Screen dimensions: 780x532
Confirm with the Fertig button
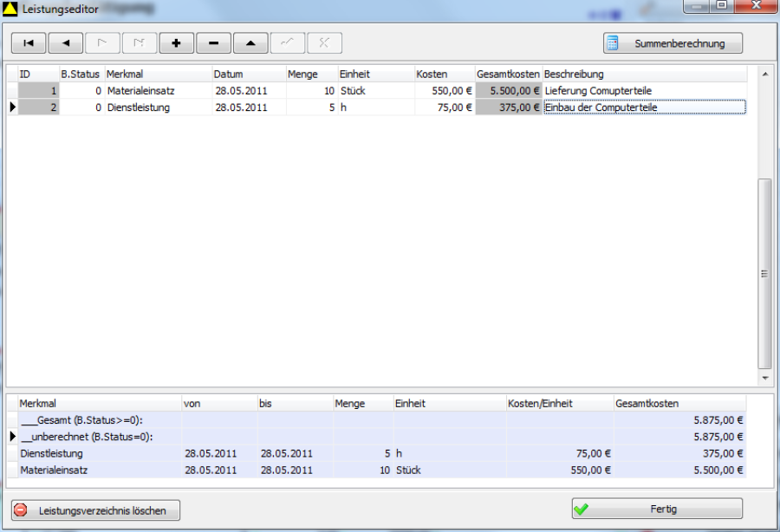point(657,509)
